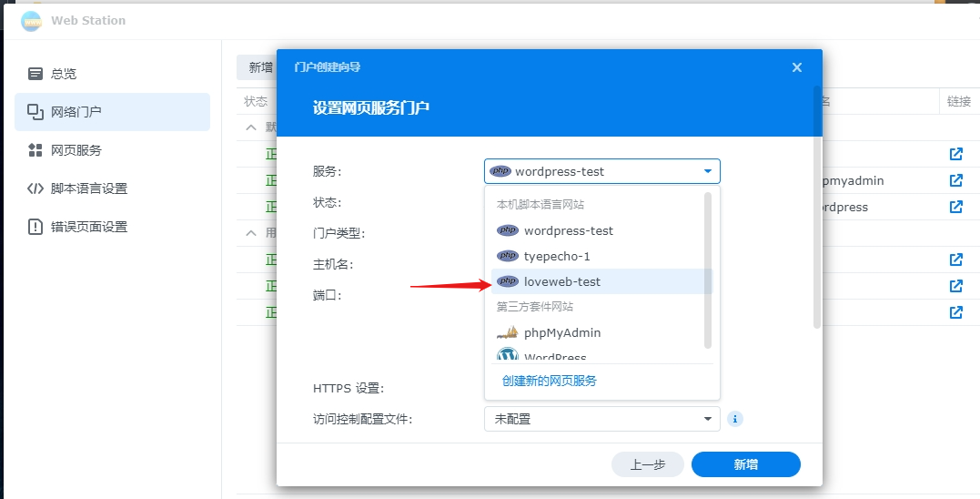Click 创建新的网页服务 link
980x499 pixels.
coord(550,381)
